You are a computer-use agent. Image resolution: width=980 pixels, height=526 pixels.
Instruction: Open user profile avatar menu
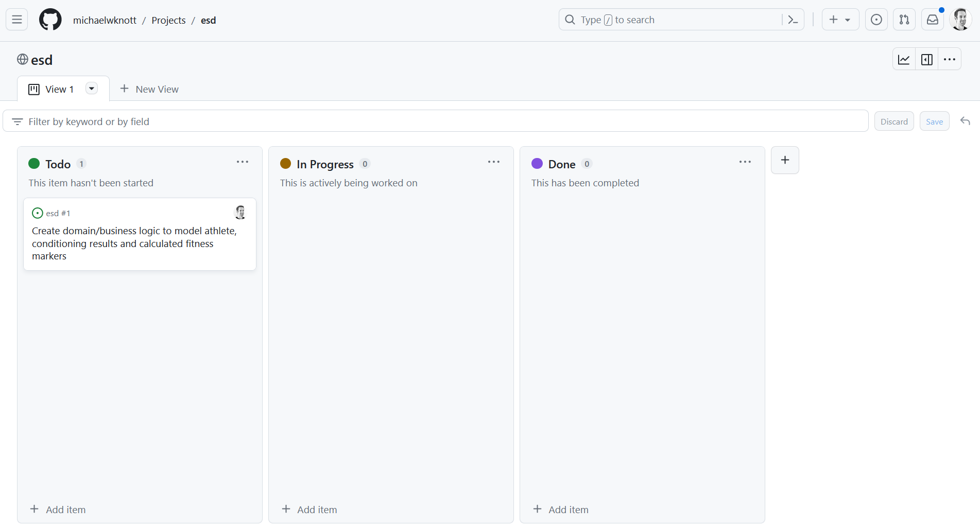(960, 20)
